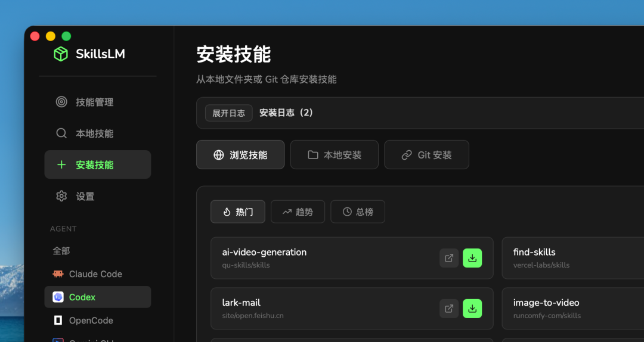Screen dimensions: 644x342
Task: Click the link icon on Git 安装
Action: 407,155
